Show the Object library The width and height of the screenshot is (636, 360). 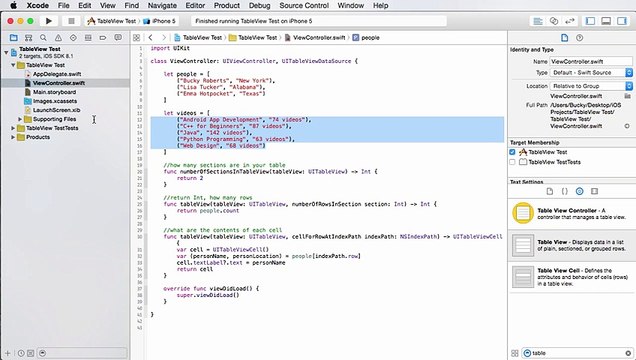pyautogui.click(x=580, y=191)
